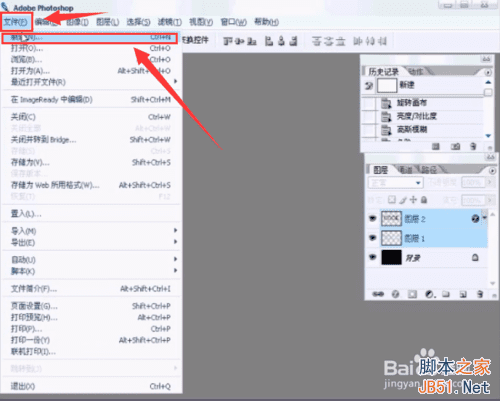
Task: Switch to the 通道 tab in Layers palette
Action: tap(405, 170)
